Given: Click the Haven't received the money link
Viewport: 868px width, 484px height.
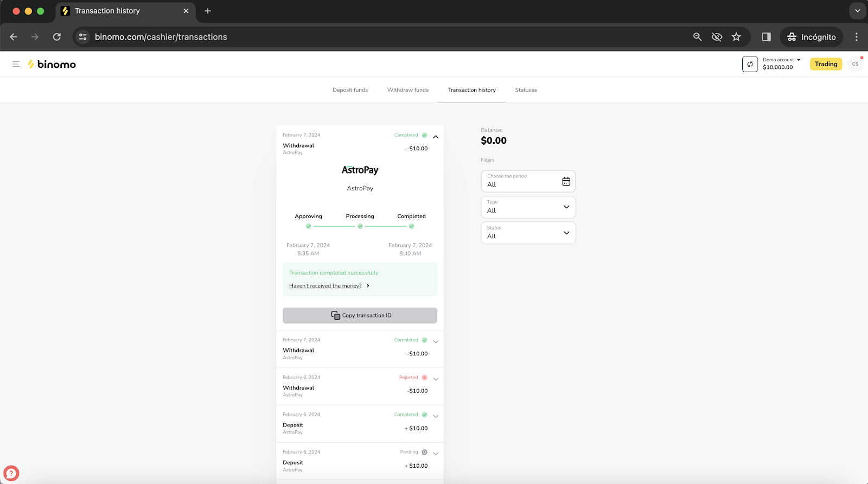Looking at the screenshot, I should coord(325,286).
